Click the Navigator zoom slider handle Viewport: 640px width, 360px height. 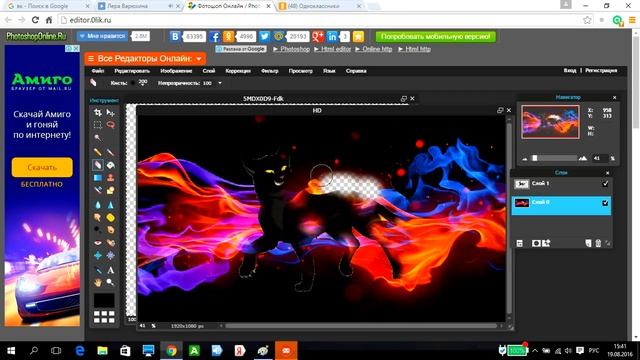tap(535, 158)
